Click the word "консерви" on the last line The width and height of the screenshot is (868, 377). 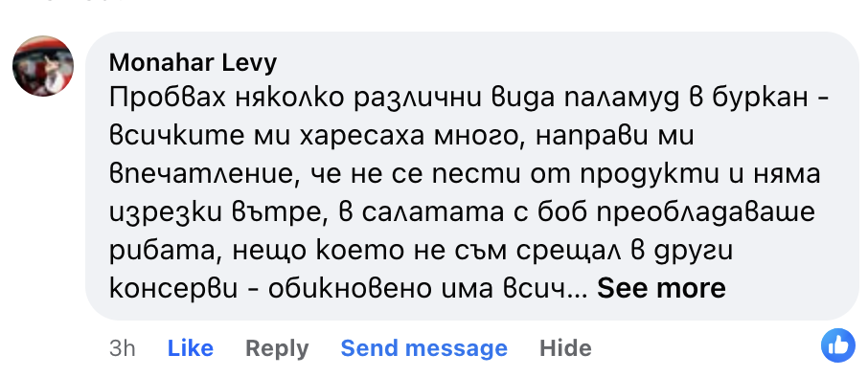pyautogui.click(x=173, y=289)
